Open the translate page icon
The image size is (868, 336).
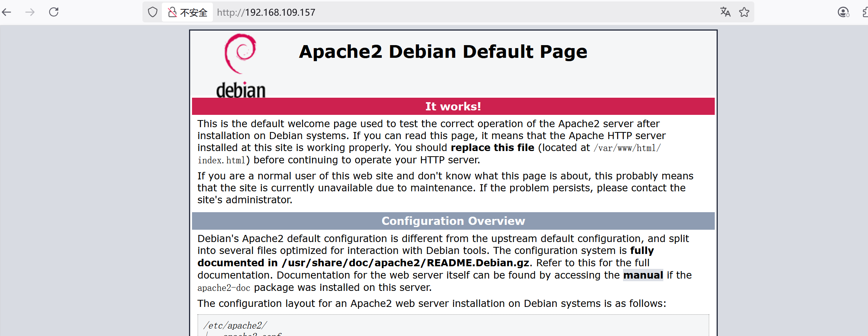pyautogui.click(x=725, y=12)
